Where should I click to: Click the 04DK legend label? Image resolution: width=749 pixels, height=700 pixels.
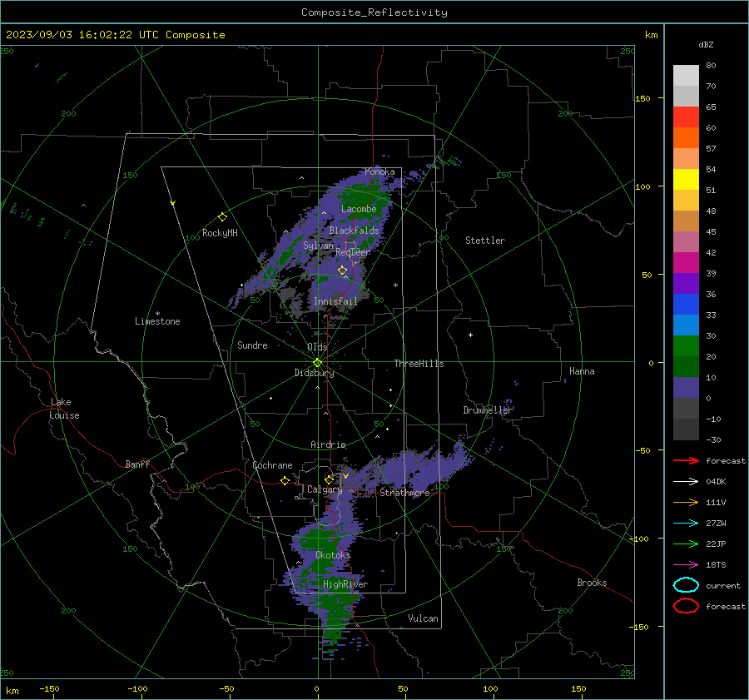point(716,482)
